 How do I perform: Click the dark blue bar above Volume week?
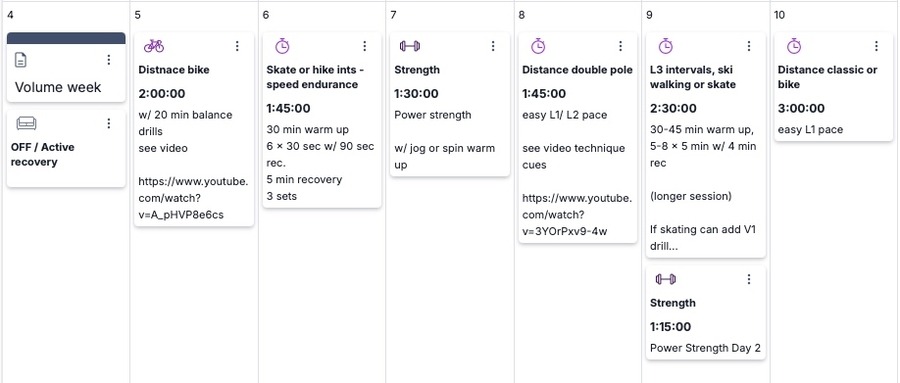[x=66, y=38]
